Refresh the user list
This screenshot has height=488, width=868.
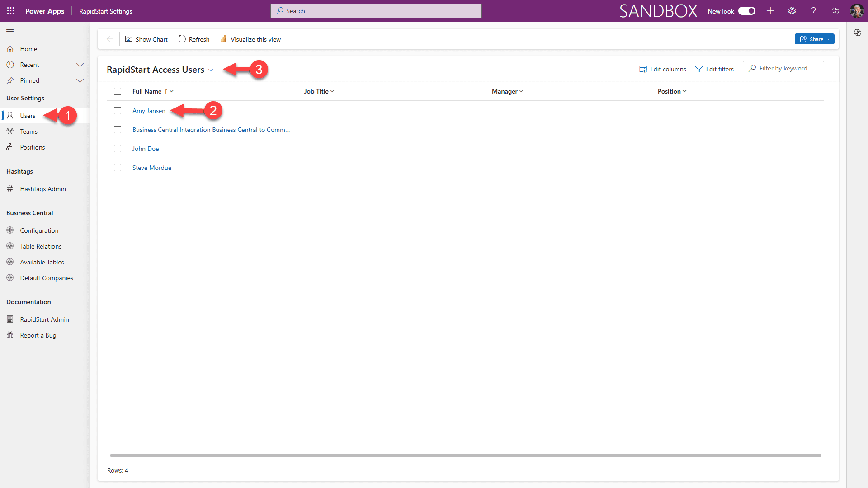pos(194,39)
